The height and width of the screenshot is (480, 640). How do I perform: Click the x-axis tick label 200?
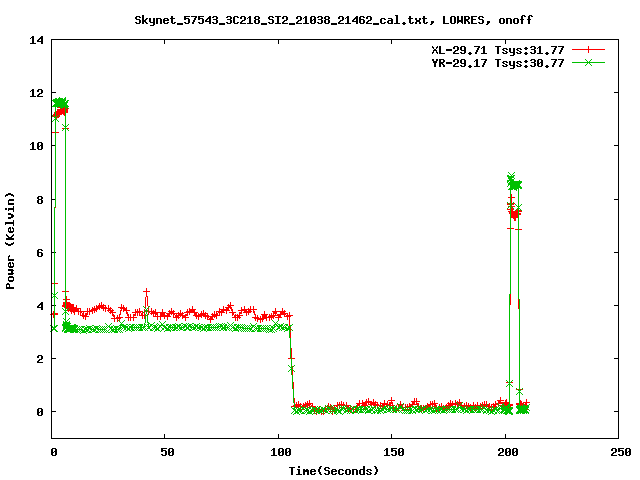point(508,452)
